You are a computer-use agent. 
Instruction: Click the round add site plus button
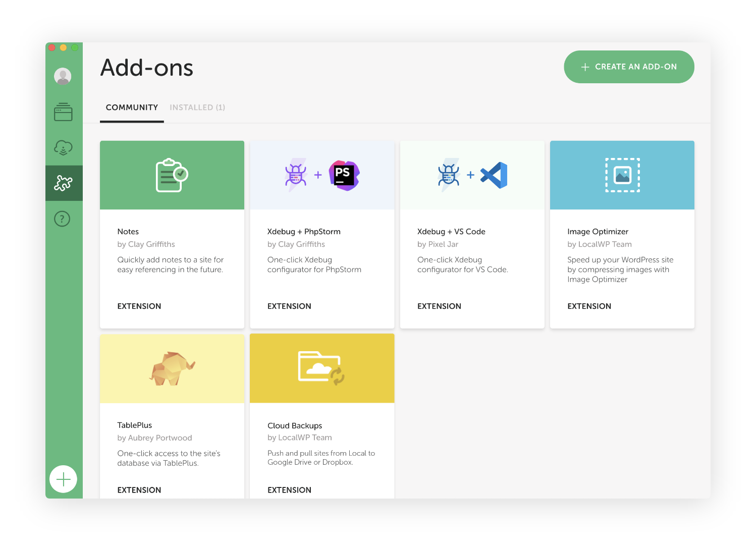click(x=63, y=479)
